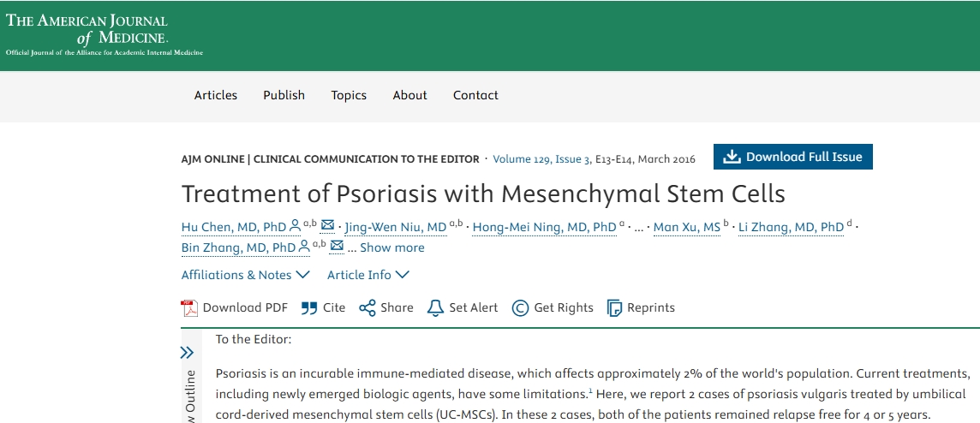Open the Articles menu
This screenshot has height=423, width=980.
click(x=216, y=95)
